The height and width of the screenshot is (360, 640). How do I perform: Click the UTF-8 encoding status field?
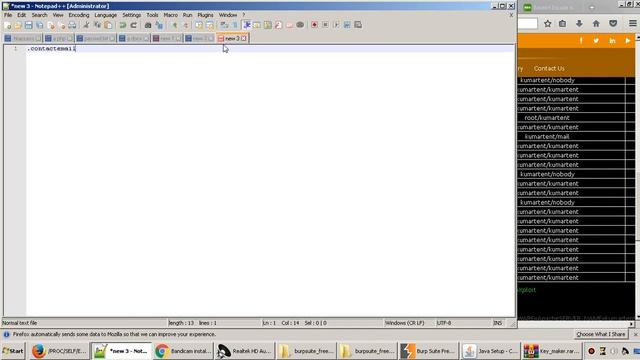click(x=444, y=323)
